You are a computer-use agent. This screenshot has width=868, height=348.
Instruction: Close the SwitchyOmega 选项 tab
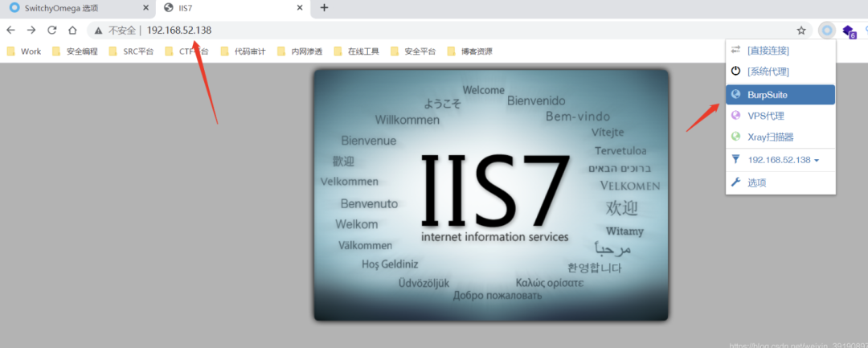pos(146,8)
